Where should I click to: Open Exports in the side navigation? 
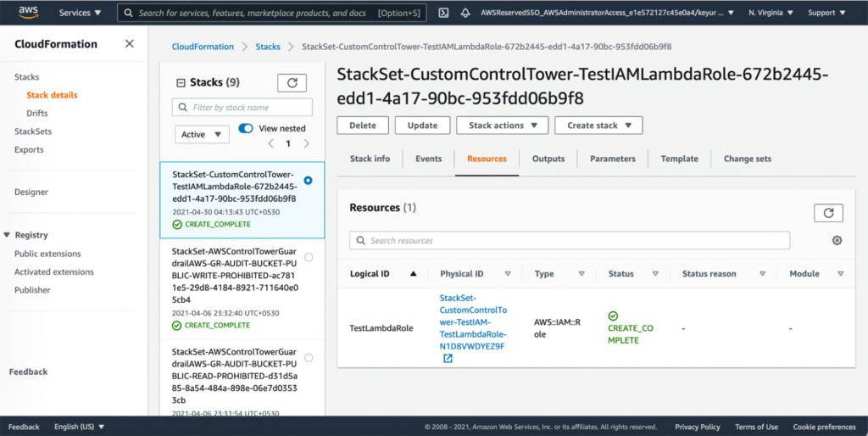[29, 149]
